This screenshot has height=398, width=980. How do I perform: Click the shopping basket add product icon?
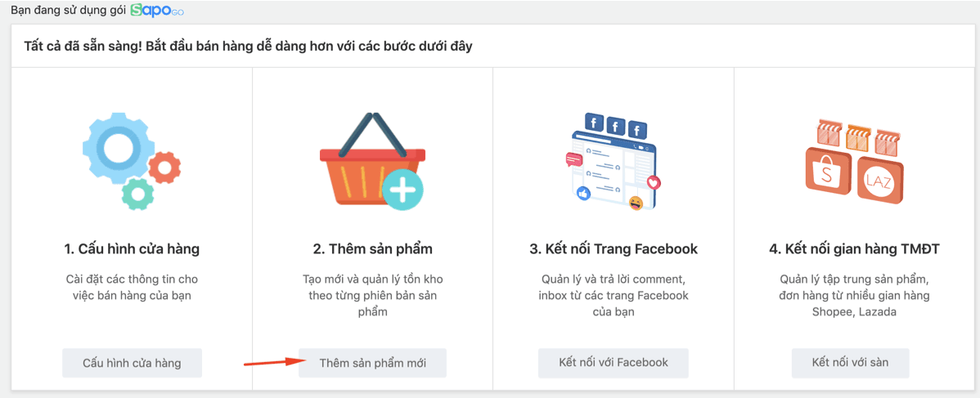pos(372,162)
